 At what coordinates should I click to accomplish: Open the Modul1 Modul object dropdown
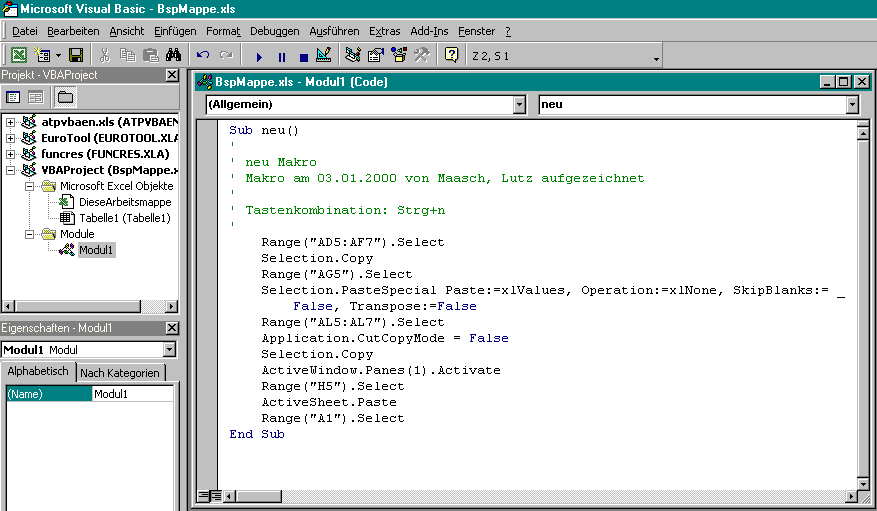point(169,350)
